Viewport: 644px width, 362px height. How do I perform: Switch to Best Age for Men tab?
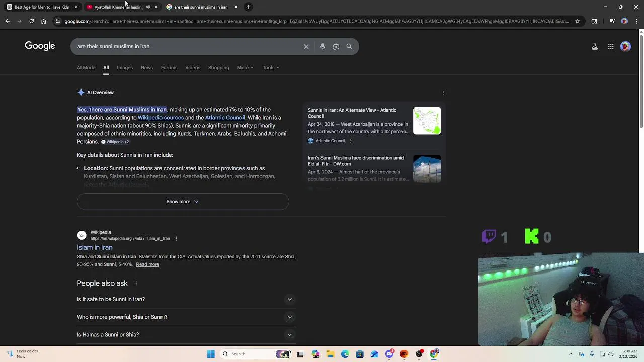pos(41,7)
